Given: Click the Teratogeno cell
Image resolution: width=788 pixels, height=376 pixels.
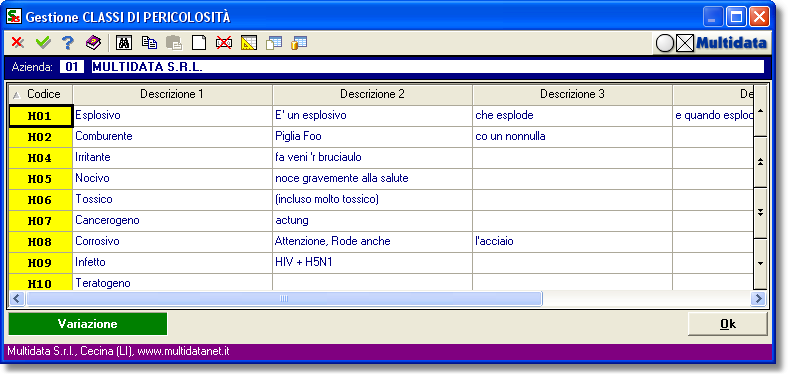Looking at the screenshot, I should coord(172,283).
